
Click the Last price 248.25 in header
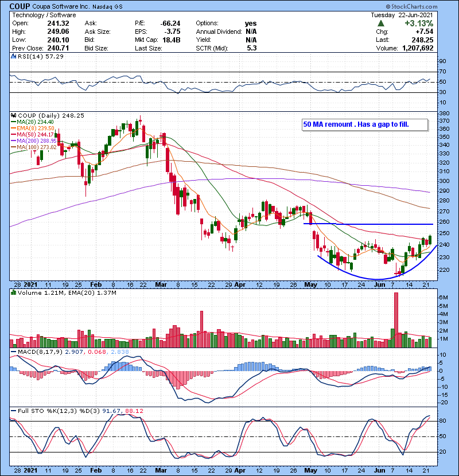(422, 40)
